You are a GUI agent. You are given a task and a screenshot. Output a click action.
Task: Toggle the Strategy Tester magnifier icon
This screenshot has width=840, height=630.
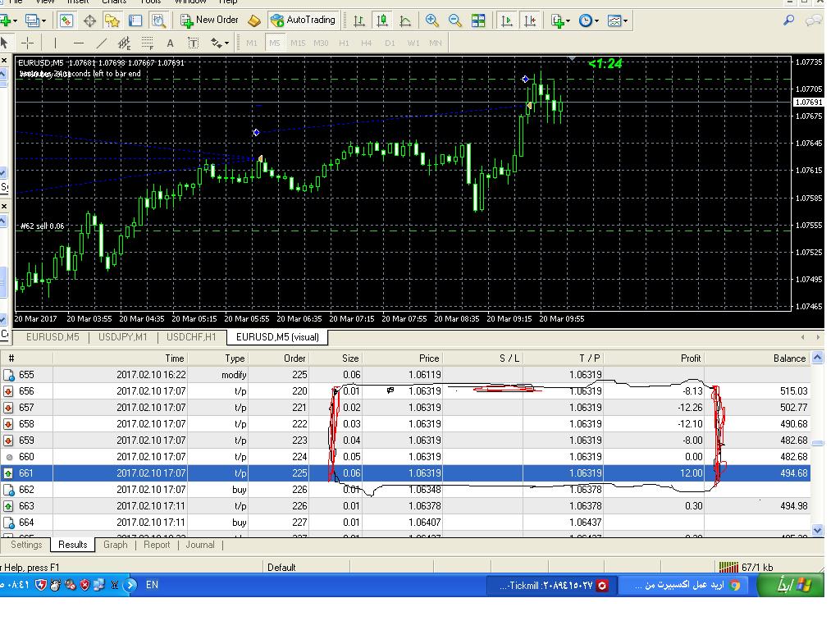[x=158, y=21]
